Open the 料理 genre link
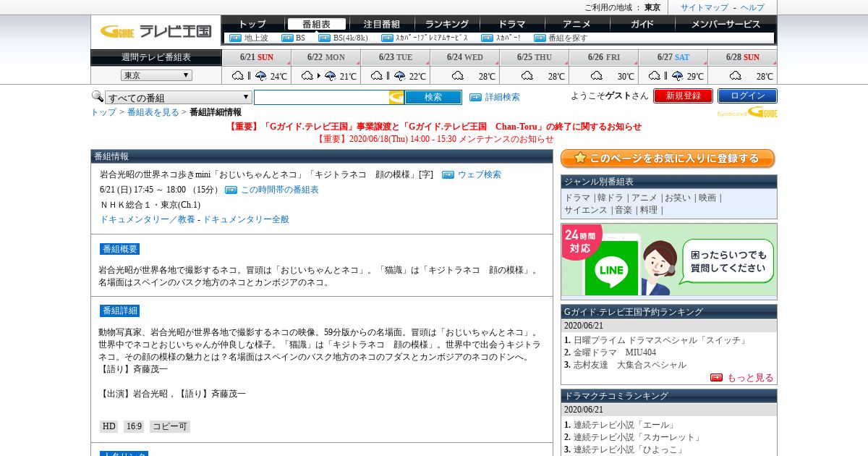This screenshot has width=868, height=456. pyautogui.click(x=649, y=210)
